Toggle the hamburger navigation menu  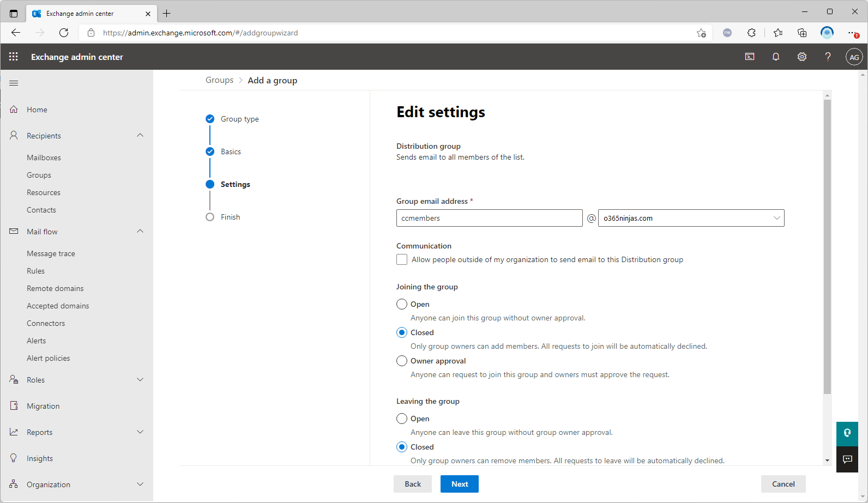coord(14,83)
